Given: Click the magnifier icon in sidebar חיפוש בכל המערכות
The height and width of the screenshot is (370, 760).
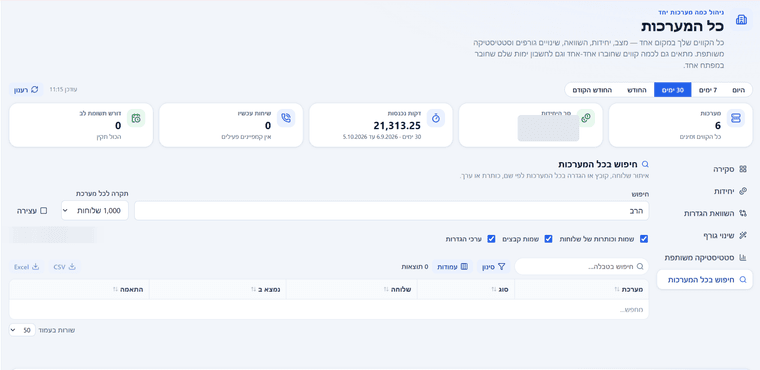Looking at the screenshot, I should pos(743,280).
